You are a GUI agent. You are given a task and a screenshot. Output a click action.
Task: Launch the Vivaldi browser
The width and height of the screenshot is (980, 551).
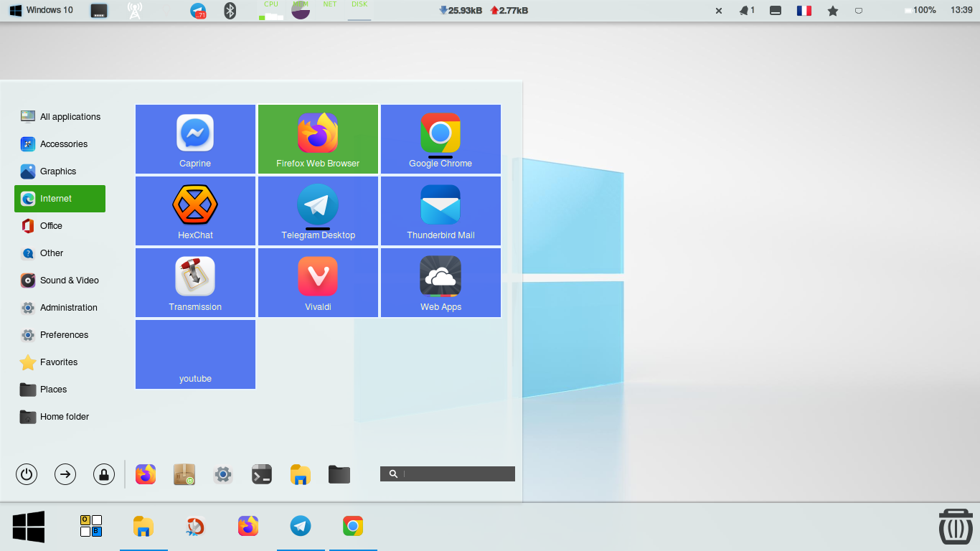click(x=318, y=283)
